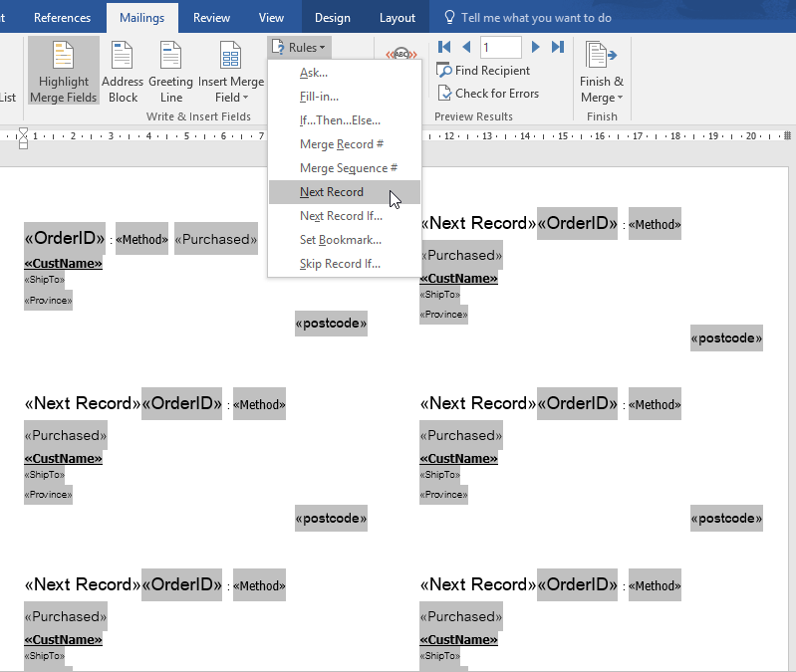Screen dimensions: 796x672
Task: Open the View tab
Action: tap(271, 18)
